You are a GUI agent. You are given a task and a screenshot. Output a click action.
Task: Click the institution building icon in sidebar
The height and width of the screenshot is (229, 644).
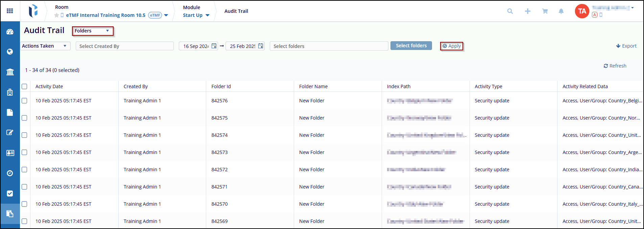click(10, 72)
